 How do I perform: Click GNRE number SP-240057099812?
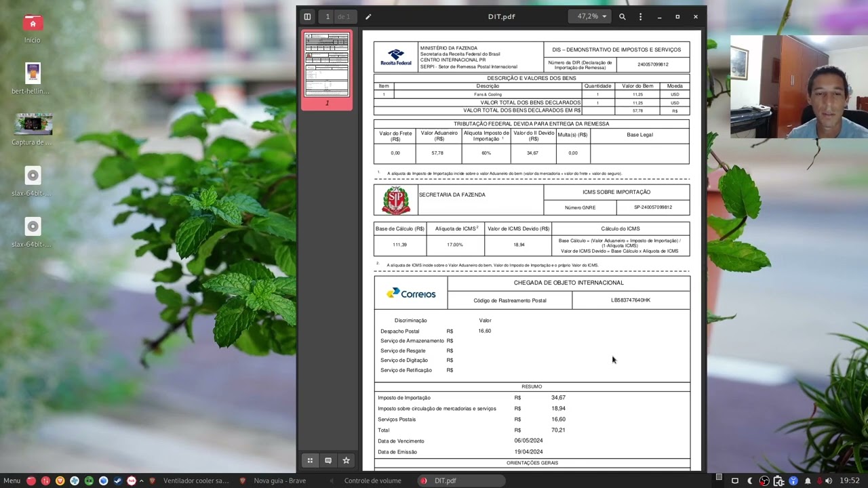coord(653,207)
